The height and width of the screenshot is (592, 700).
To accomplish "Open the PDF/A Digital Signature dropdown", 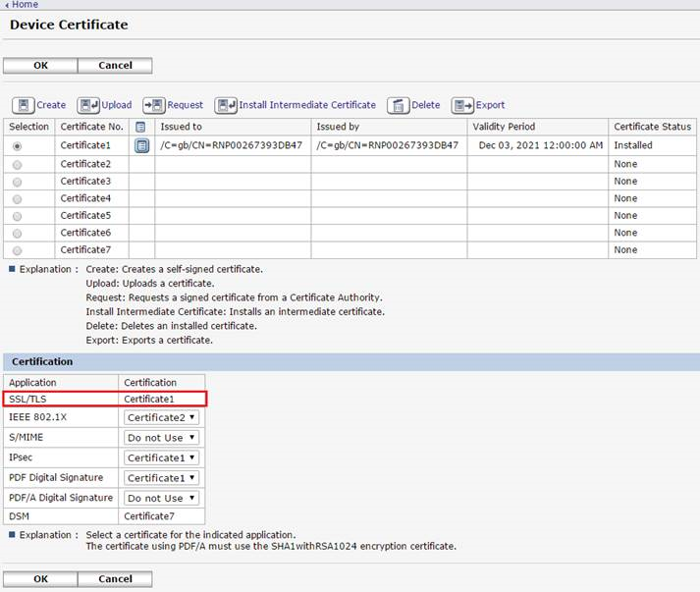I will tap(162, 498).
